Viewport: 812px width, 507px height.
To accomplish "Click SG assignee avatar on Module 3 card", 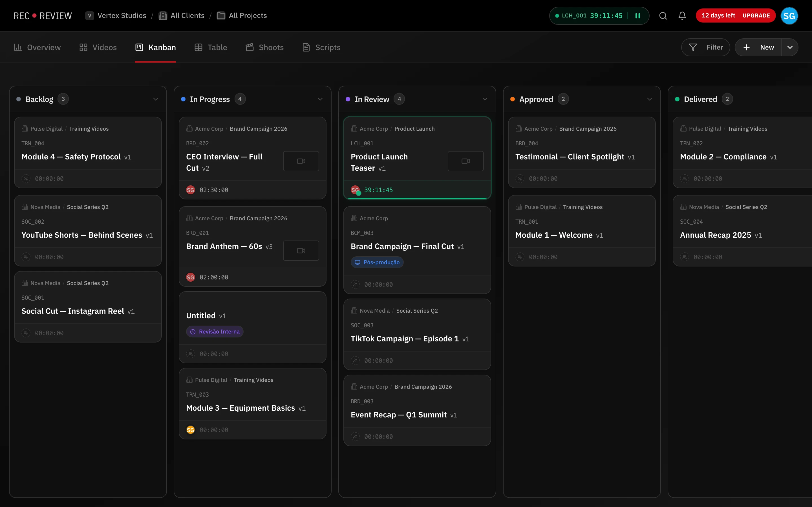I will [x=190, y=430].
